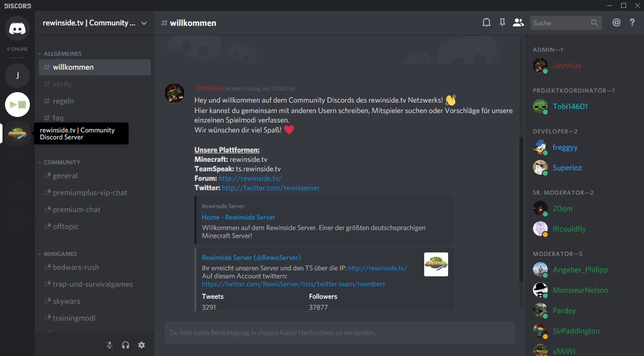
Task: Toggle microphone mute icon
Action: point(110,345)
